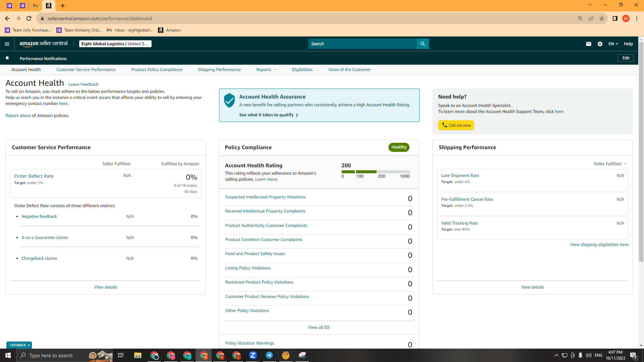This screenshot has height=362, width=644.
Task: Open the messages envelope icon
Action: pos(589,44)
